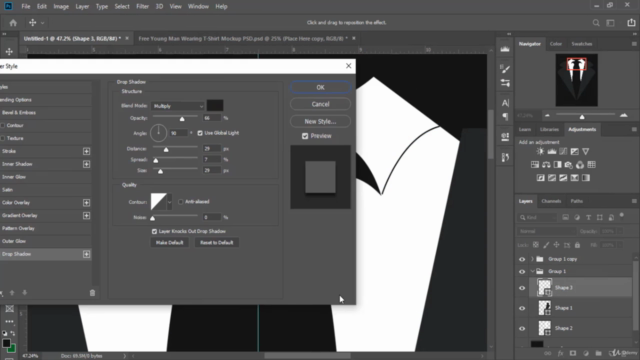Click Cancel in Layer Style dialog
Viewport: 640px width, 360px height.
[x=320, y=104]
